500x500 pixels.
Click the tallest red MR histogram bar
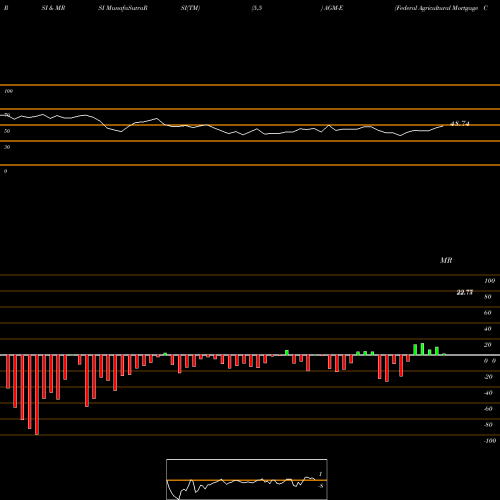pos(37,395)
